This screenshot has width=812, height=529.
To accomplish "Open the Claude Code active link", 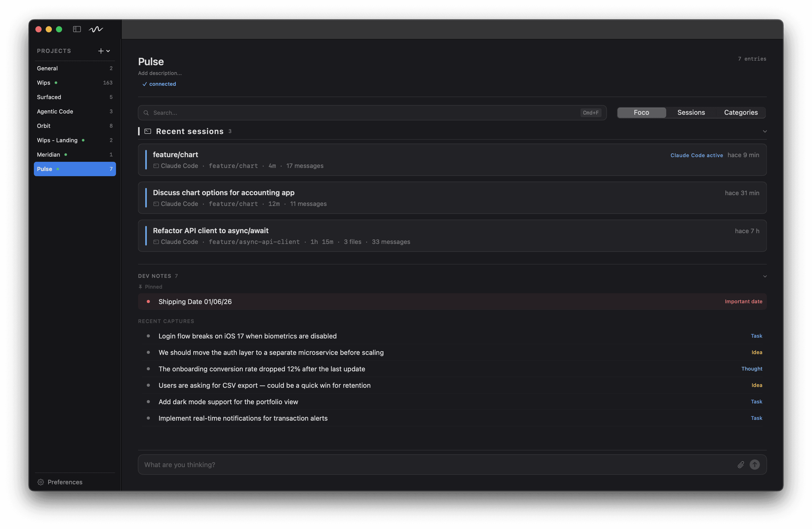I will (x=696, y=155).
